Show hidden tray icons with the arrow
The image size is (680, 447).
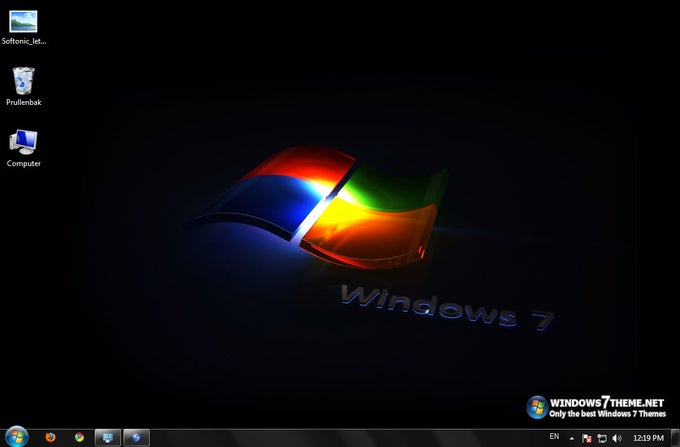572,438
